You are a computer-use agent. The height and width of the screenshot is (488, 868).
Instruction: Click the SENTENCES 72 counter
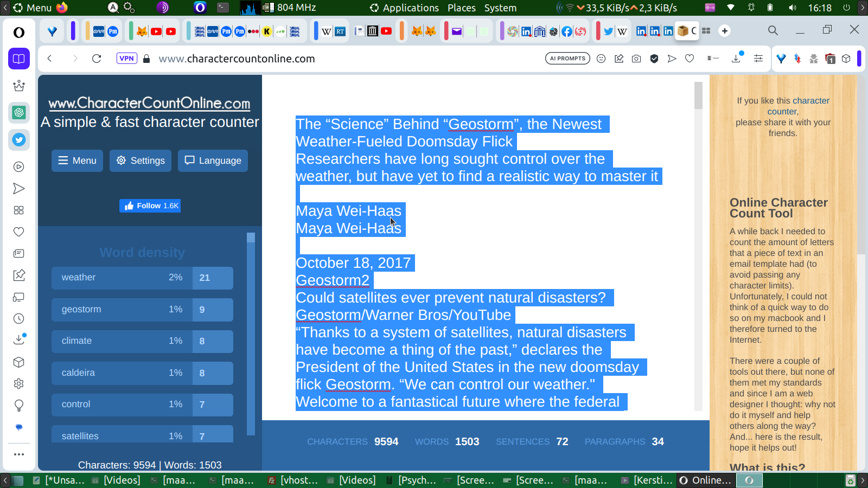tap(532, 441)
